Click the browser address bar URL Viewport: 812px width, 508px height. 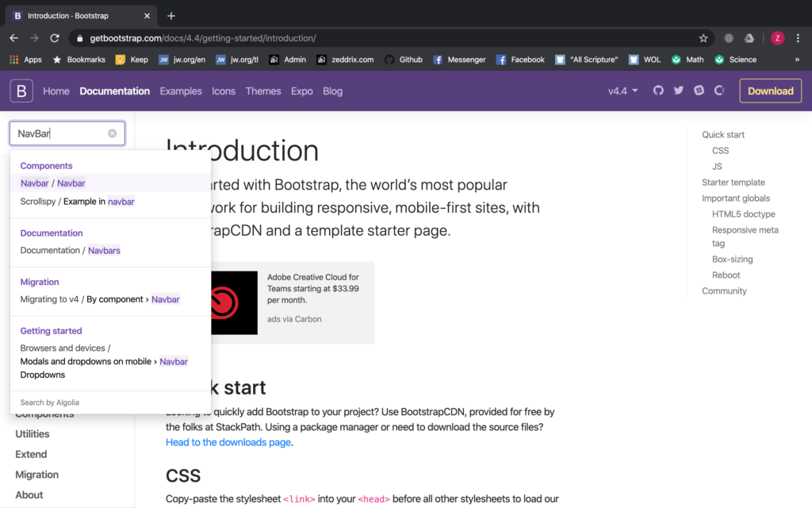pos(202,38)
